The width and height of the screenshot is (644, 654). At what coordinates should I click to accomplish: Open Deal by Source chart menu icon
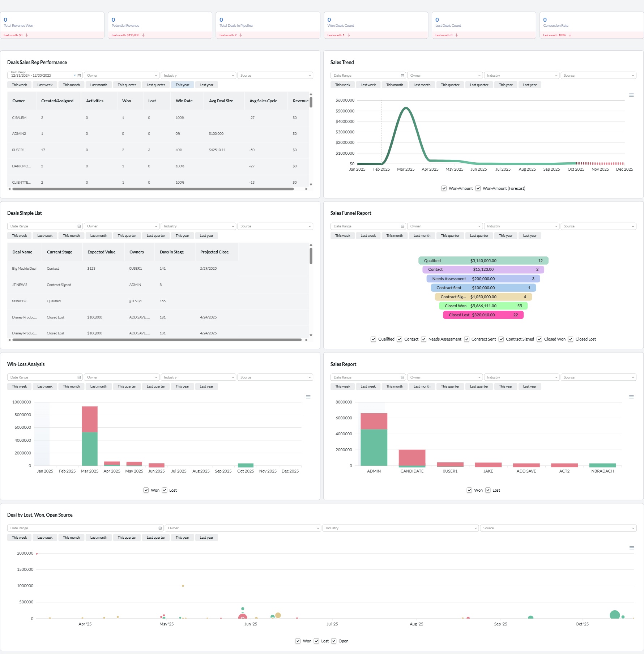[632, 548]
